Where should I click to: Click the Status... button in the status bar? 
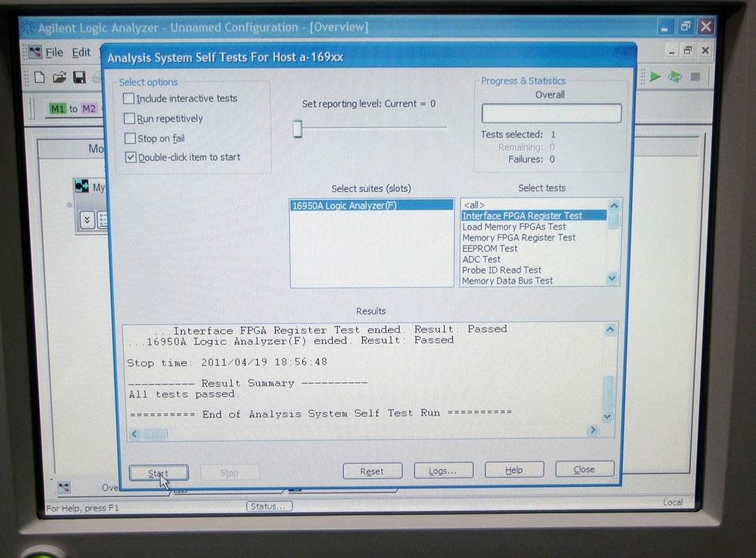(x=269, y=507)
